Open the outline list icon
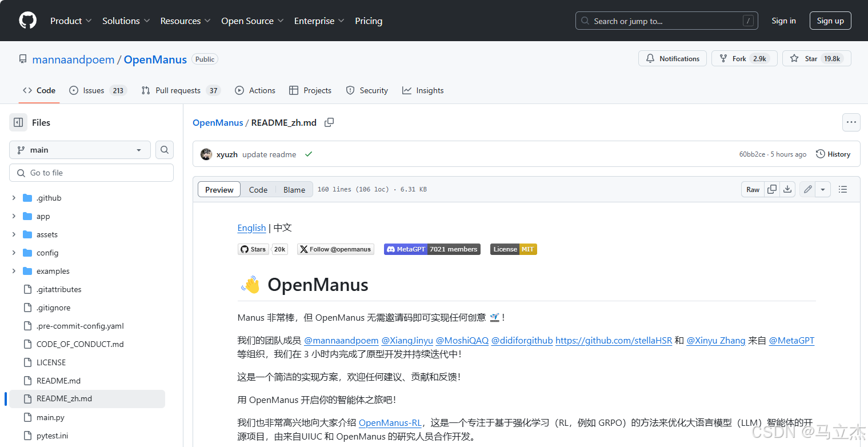This screenshot has height=447, width=868. [x=843, y=189]
